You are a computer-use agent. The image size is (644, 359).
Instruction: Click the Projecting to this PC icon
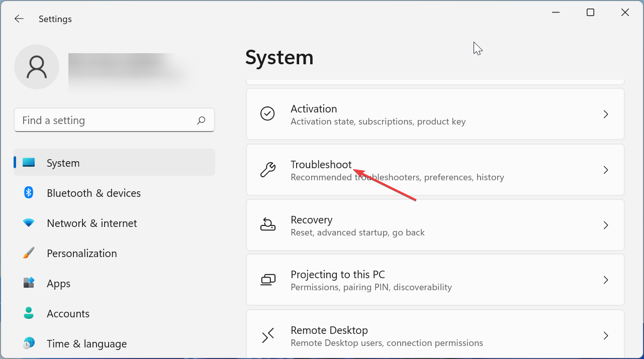tap(268, 280)
